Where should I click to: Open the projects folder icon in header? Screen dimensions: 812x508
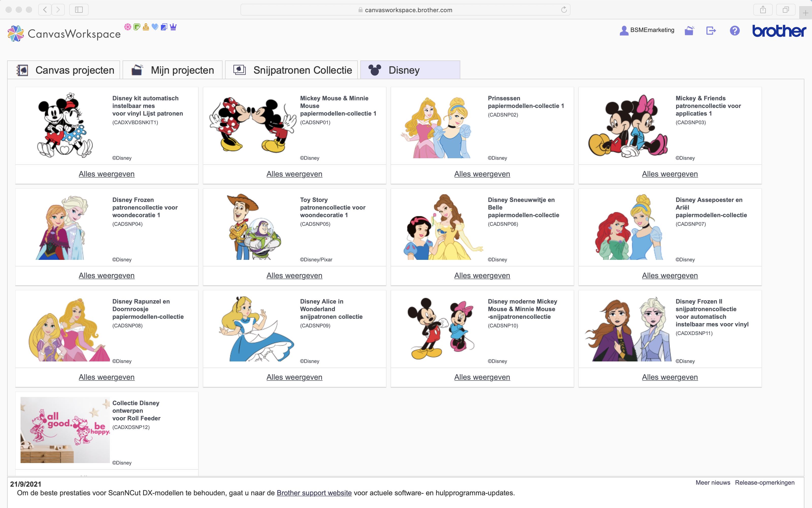tap(689, 30)
